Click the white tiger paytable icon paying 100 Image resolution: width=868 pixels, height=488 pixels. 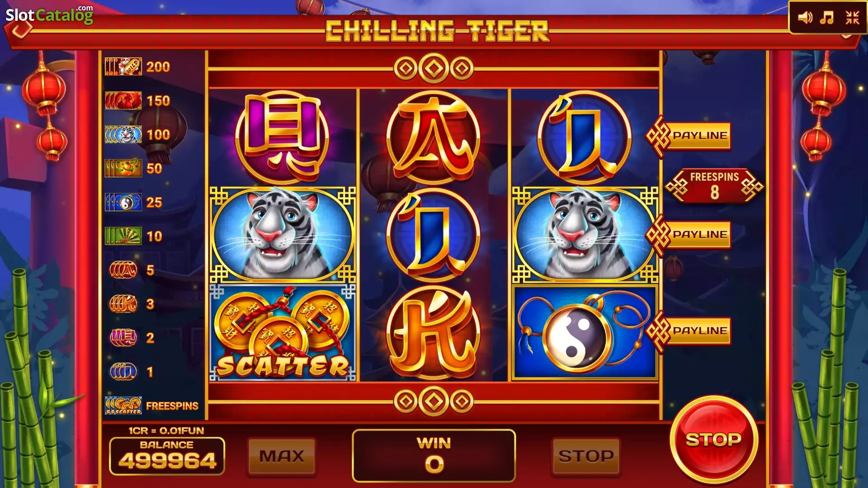click(123, 135)
